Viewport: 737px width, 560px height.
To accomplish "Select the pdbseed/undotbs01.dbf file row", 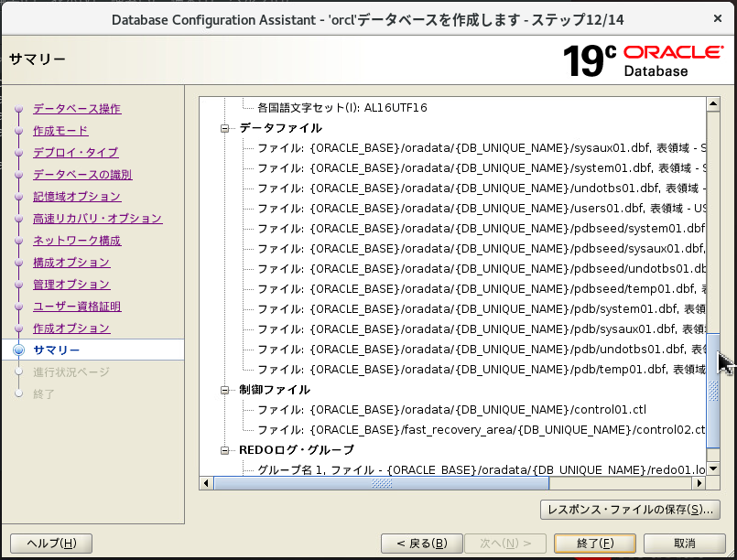I will coord(482,269).
